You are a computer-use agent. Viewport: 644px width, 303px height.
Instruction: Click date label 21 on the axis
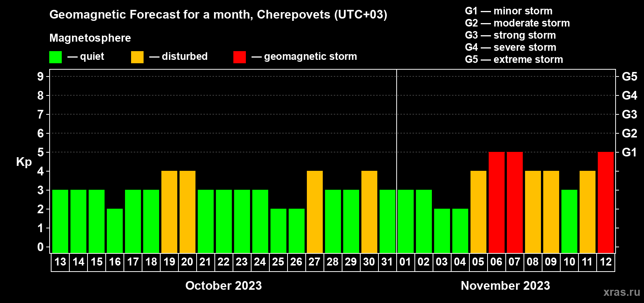(x=205, y=262)
